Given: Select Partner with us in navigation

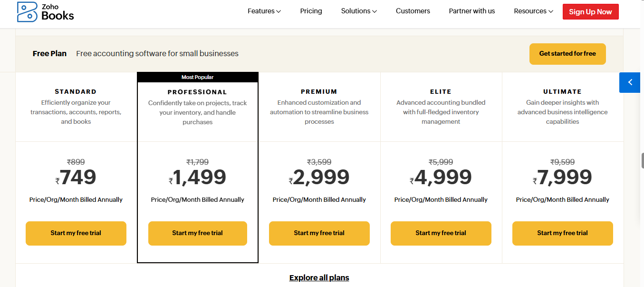Looking at the screenshot, I should [x=471, y=11].
